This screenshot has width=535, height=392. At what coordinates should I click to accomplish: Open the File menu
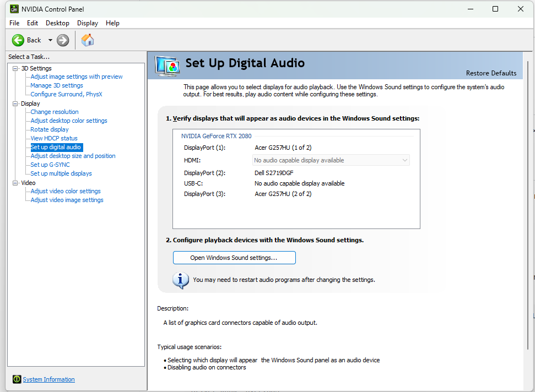pyautogui.click(x=14, y=23)
